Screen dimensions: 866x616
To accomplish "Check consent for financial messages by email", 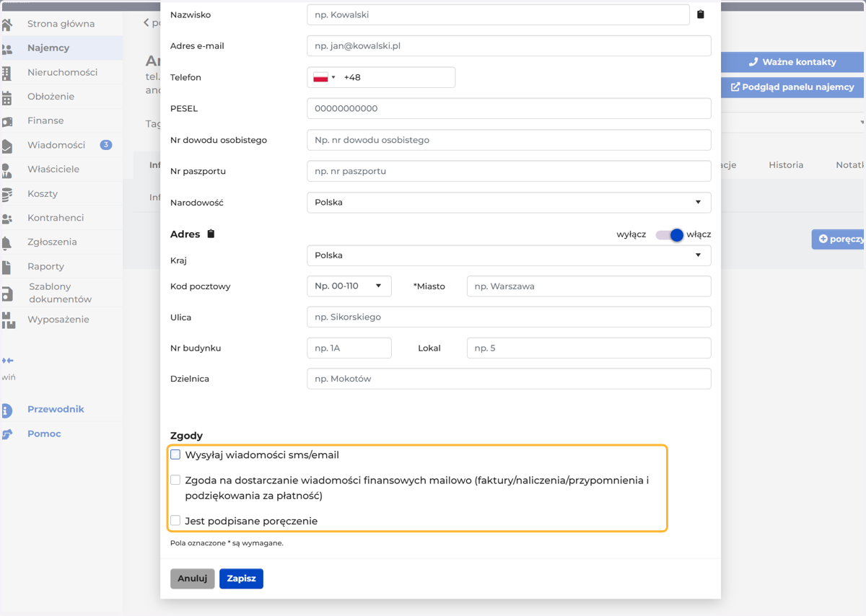I will tap(175, 480).
